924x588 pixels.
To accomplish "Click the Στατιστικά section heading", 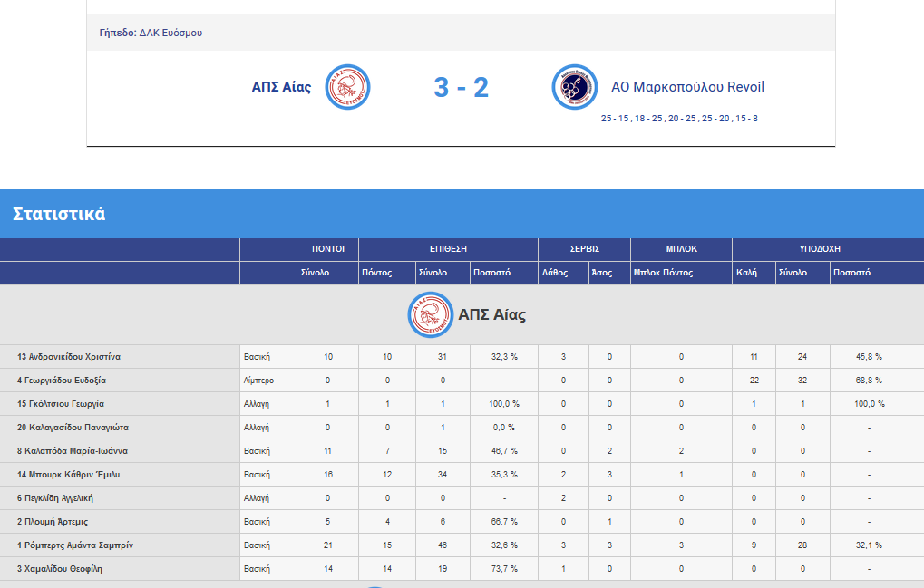I will [59, 215].
